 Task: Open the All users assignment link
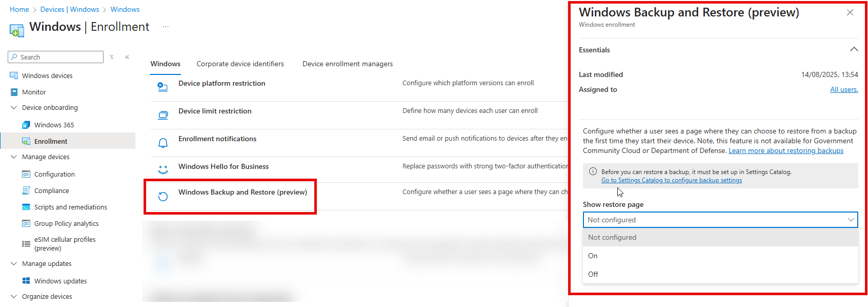[844, 89]
